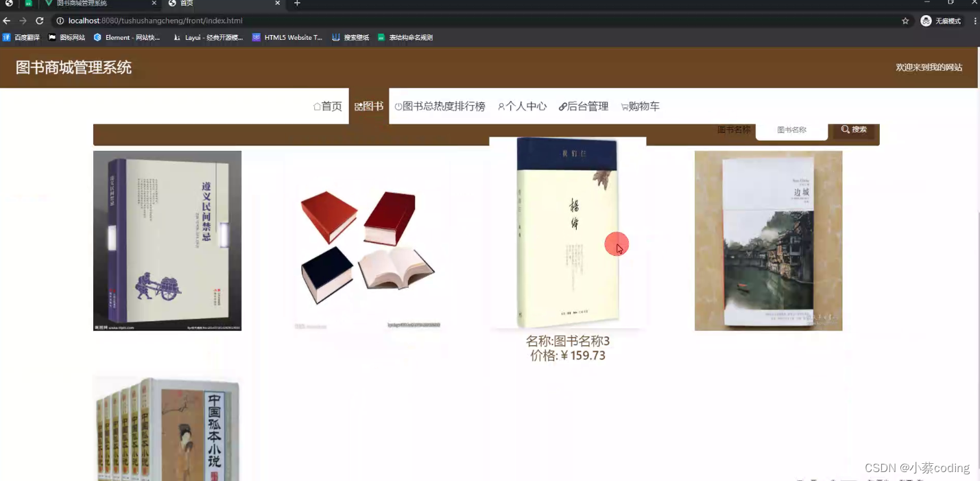Select the home icon beside 首页
This screenshot has height=481, width=980.
pyautogui.click(x=316, y=106)
